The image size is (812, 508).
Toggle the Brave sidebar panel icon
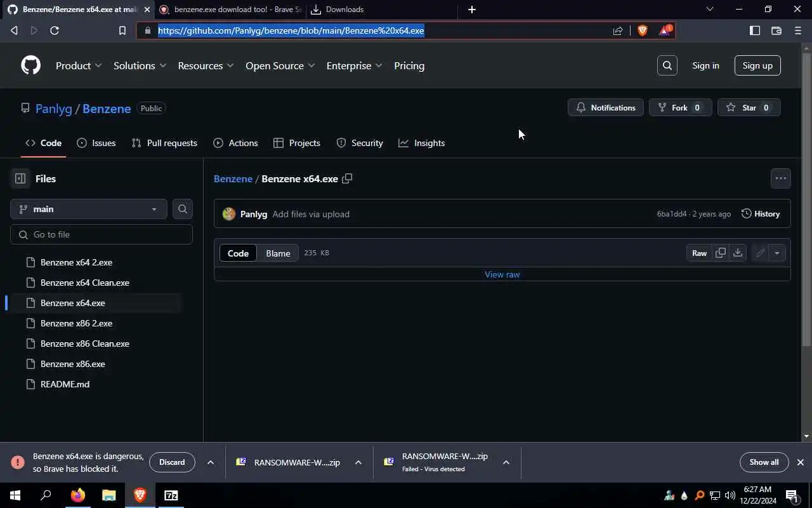coord(755,30)
